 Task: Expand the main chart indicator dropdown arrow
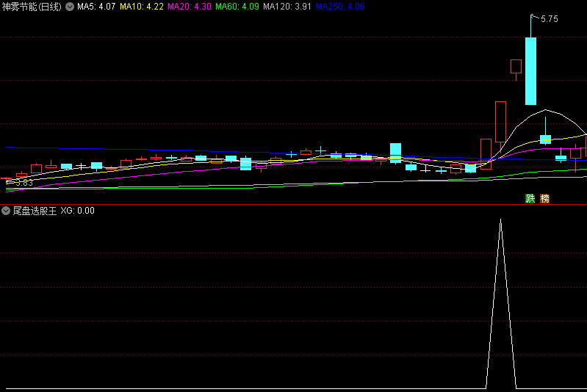(x=70, y=7)
